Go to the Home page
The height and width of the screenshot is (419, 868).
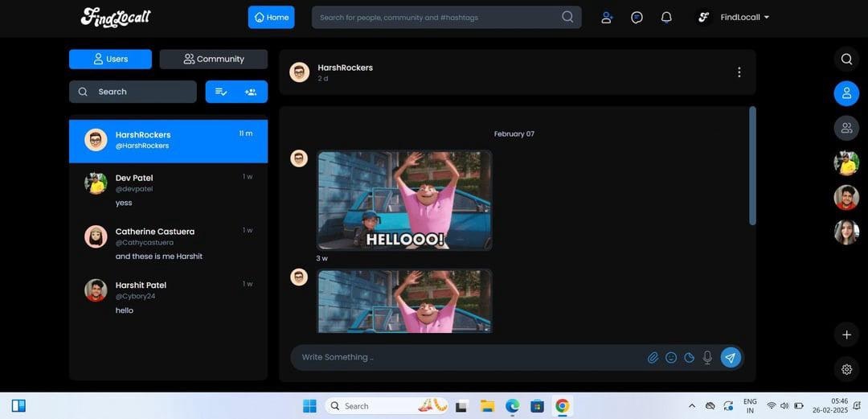272,17
